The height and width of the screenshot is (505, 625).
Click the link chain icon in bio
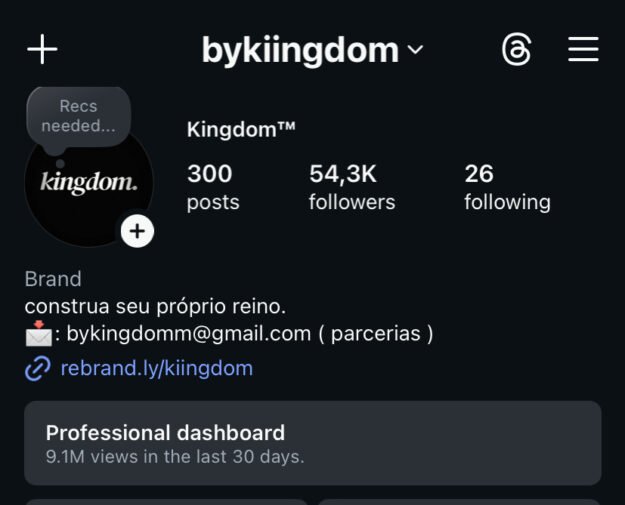pyautogui.click(x=37, y=369)
